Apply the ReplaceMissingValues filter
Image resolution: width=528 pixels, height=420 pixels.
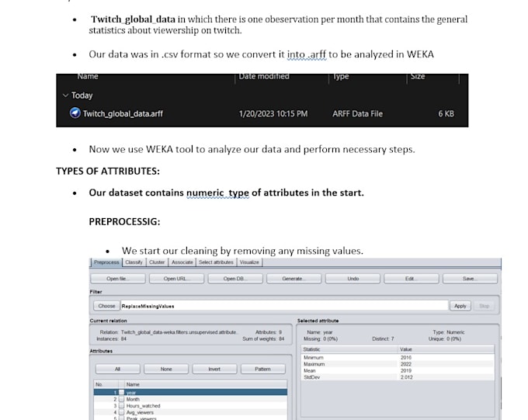(x=460, y=306)
